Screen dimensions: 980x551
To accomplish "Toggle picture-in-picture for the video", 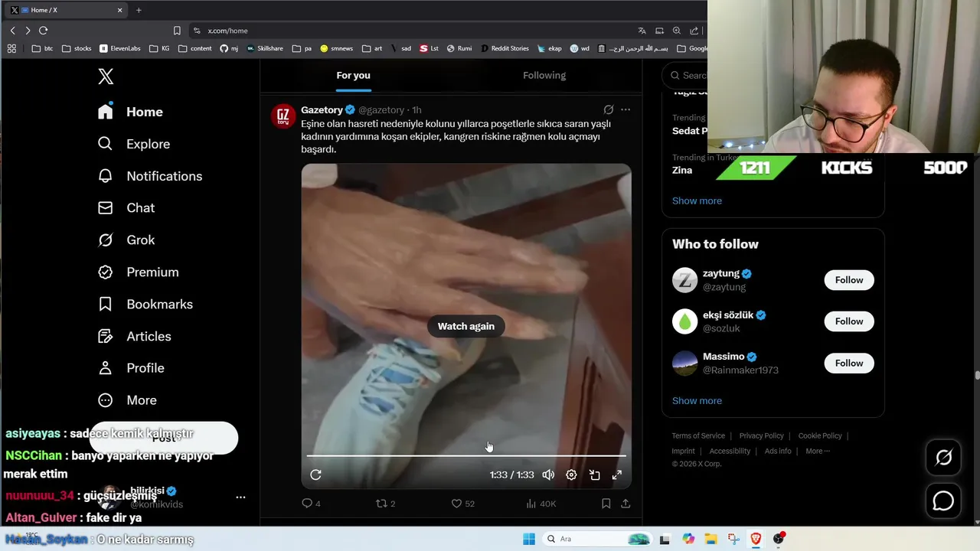I will (594, 475).
